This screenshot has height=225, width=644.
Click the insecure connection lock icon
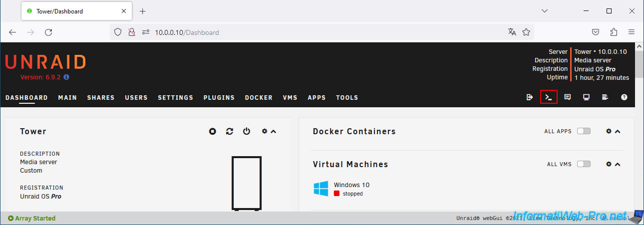click(x=132, y=32)
